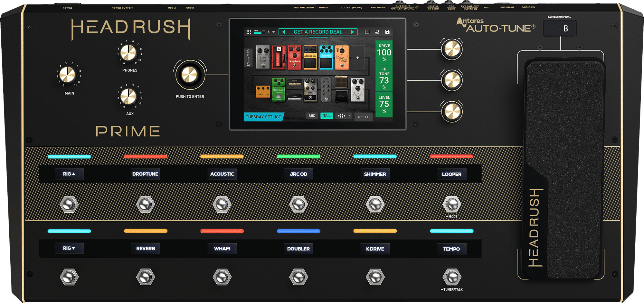This screenshot has height=303, width=644.
Task: Tap the add new rig plus-box icon
Action: (367, 32)
